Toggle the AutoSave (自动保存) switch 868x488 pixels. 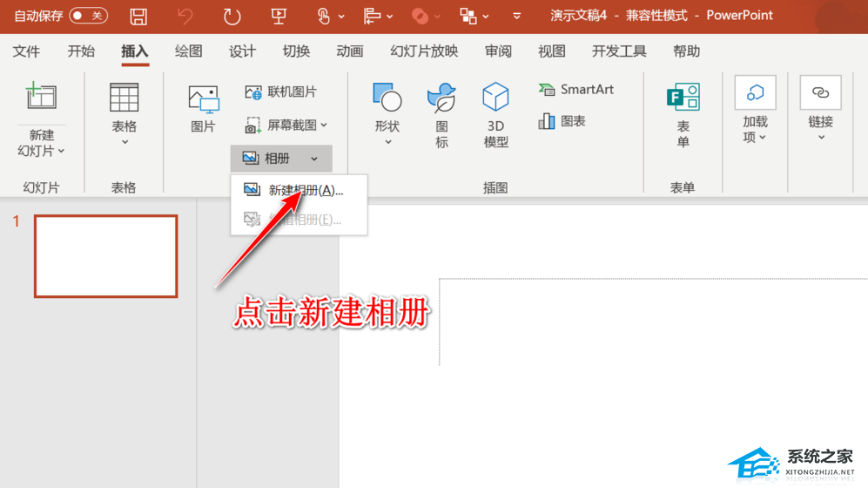89,16
